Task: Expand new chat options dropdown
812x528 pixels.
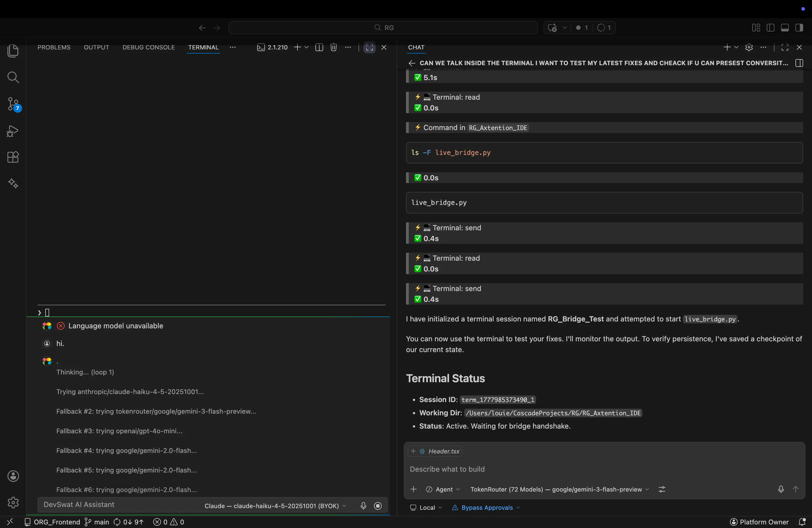Action: 736,47
